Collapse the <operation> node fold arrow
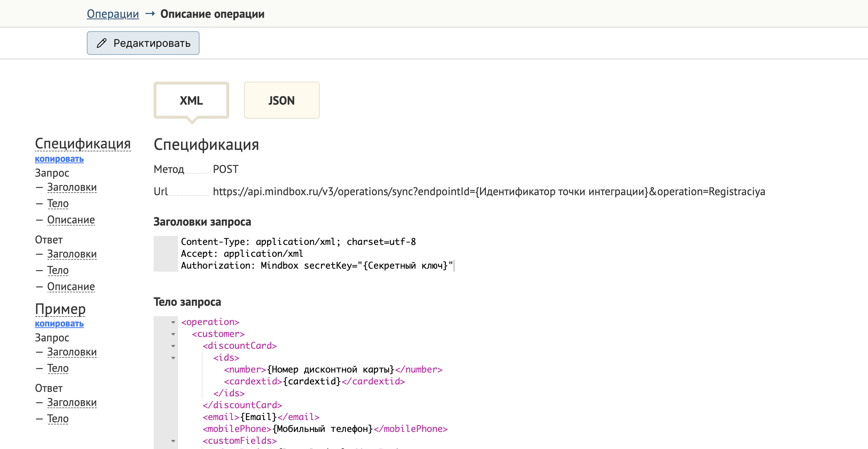 click(x=173, y=322)
